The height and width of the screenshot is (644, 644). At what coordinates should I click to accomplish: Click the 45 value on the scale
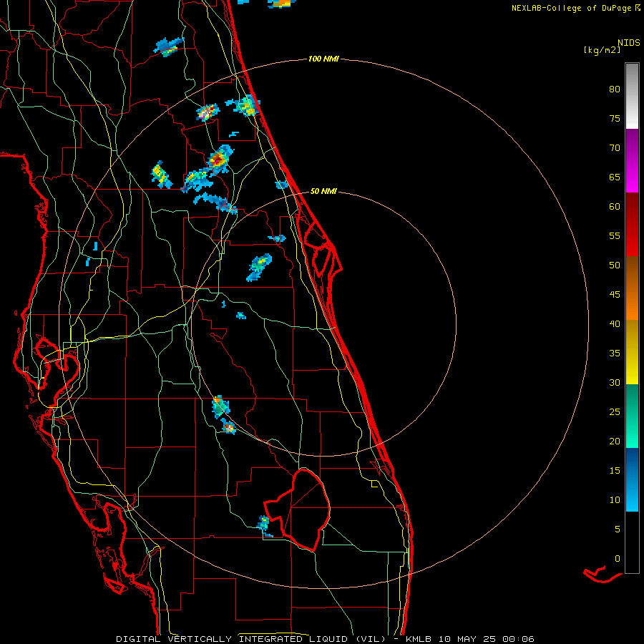pyautogui.click(x=615, y=295)
